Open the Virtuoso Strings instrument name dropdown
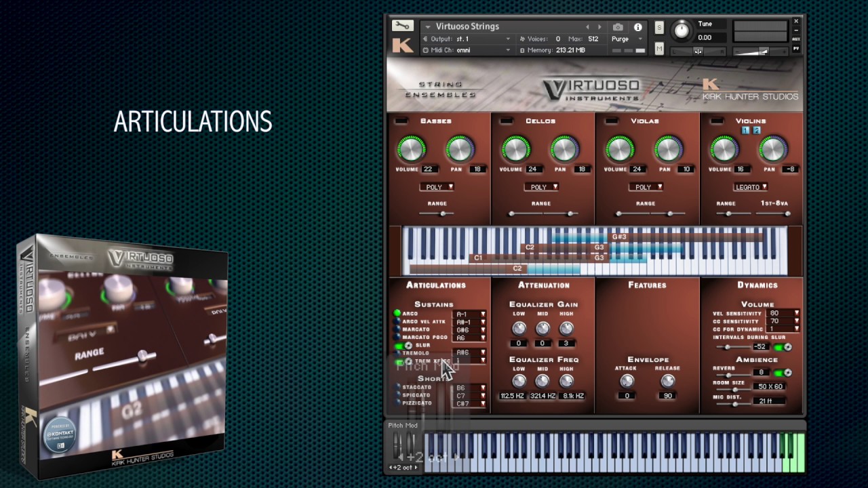The height and width of the screenshot is (488, 868). 428,27
